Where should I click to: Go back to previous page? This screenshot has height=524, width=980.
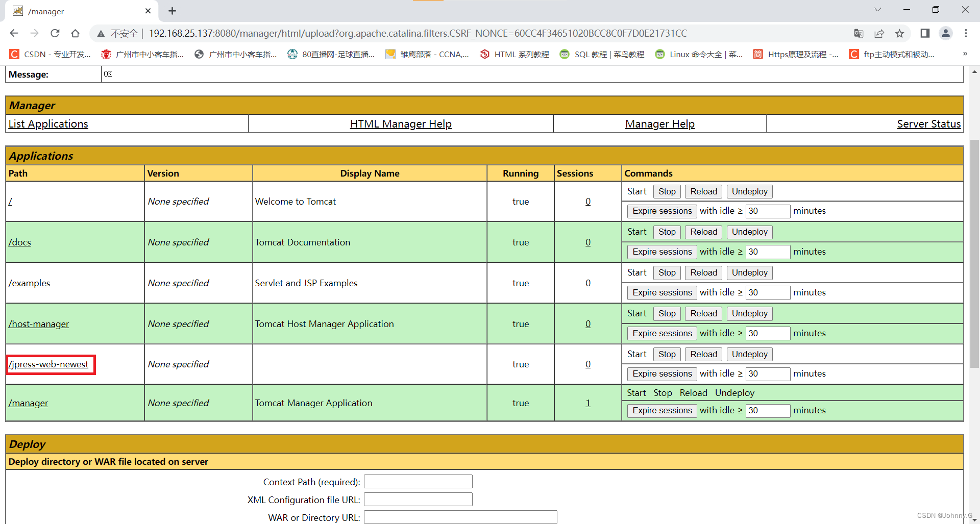pos(14,33)
